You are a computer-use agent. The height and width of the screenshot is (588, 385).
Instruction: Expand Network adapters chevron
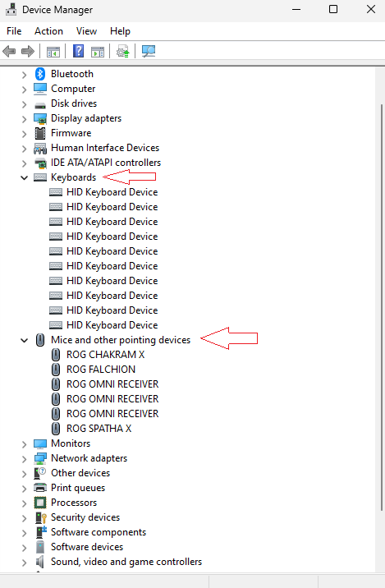click(x=25, y=459)
